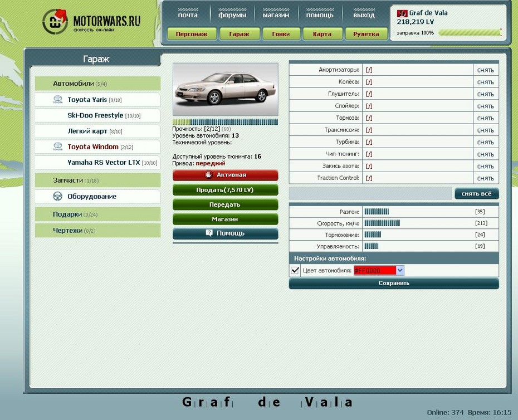Click the Торможение stat value [24]

pos(480,235)
